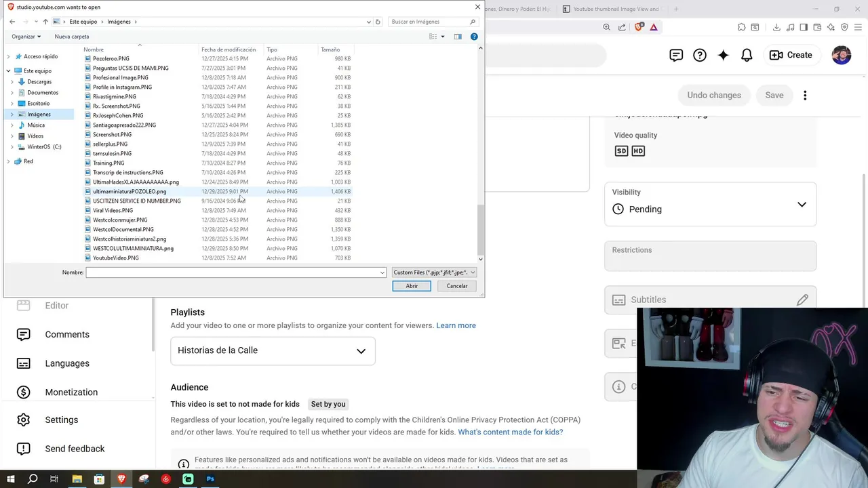The height and width of the screenshot is (488, 868).
Task: Collapse the Este equipo tree node
Action: pyautogui.click(x=9, y=70)
